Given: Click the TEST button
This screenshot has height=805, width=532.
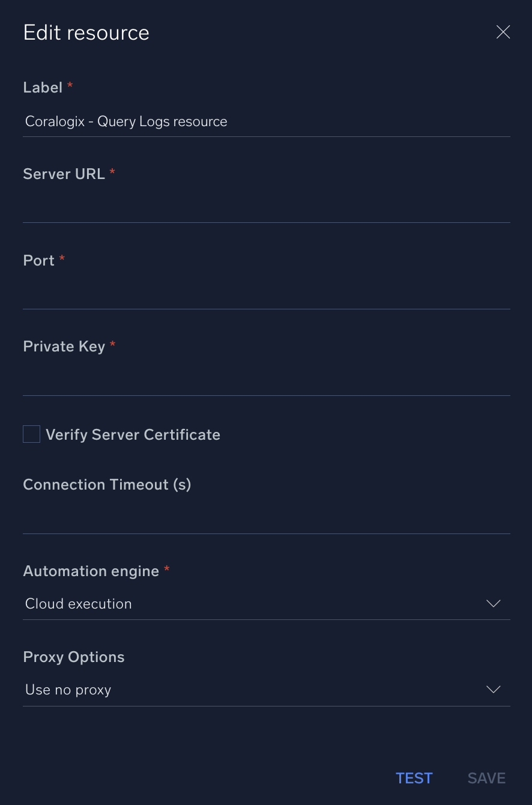Looking at the screenshot, I should coord(414,778).
